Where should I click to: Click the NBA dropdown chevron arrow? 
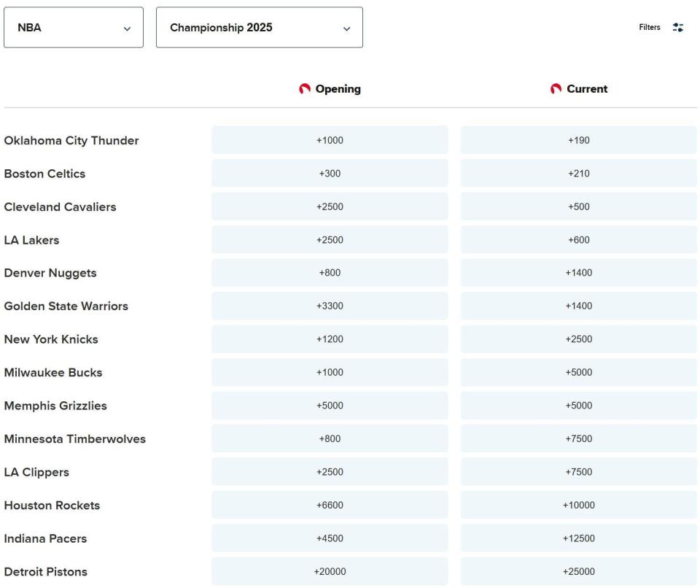(x=128, y=28)
